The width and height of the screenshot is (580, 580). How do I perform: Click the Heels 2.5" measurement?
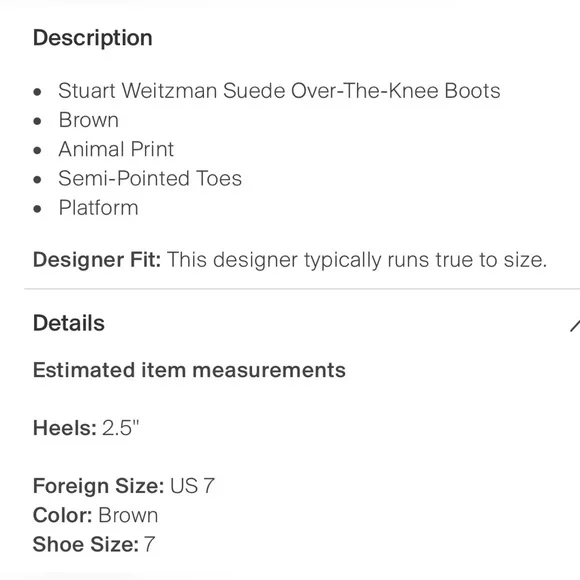[86, 428]
